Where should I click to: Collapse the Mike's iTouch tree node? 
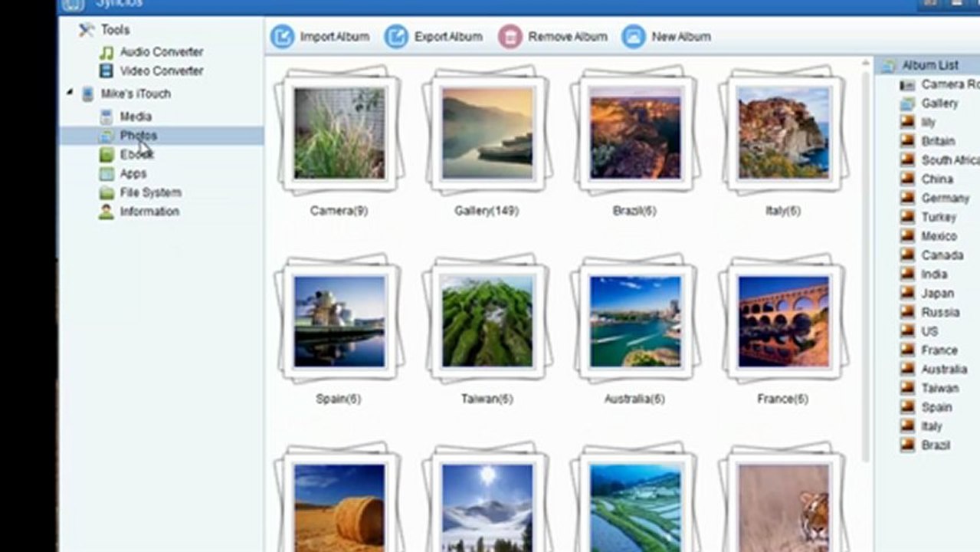70,93
